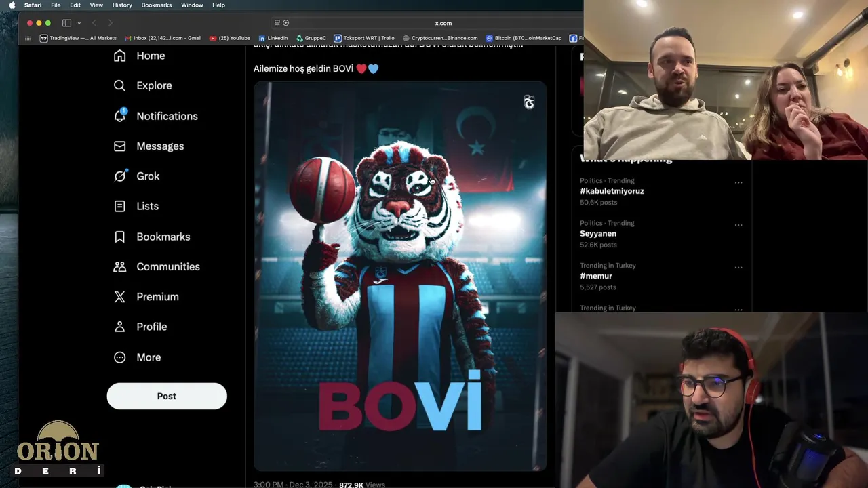Viewport: 868px width, 488px height.
Task: Open the TradingView bookmark
Action: point(78,38)
